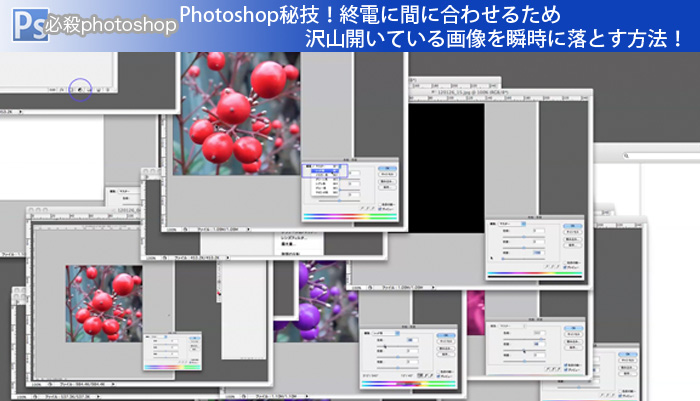Pick subtract eyedropper in dialog over black image
The image size is (700, 401).
(x=558, y=267)
